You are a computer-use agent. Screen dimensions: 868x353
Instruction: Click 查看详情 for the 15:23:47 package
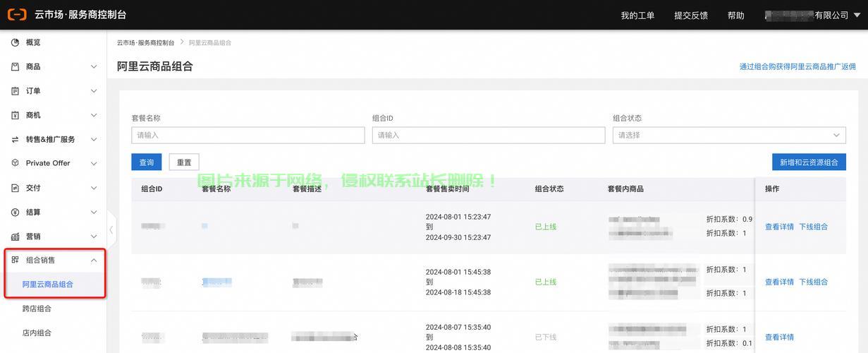coord(779,227)
